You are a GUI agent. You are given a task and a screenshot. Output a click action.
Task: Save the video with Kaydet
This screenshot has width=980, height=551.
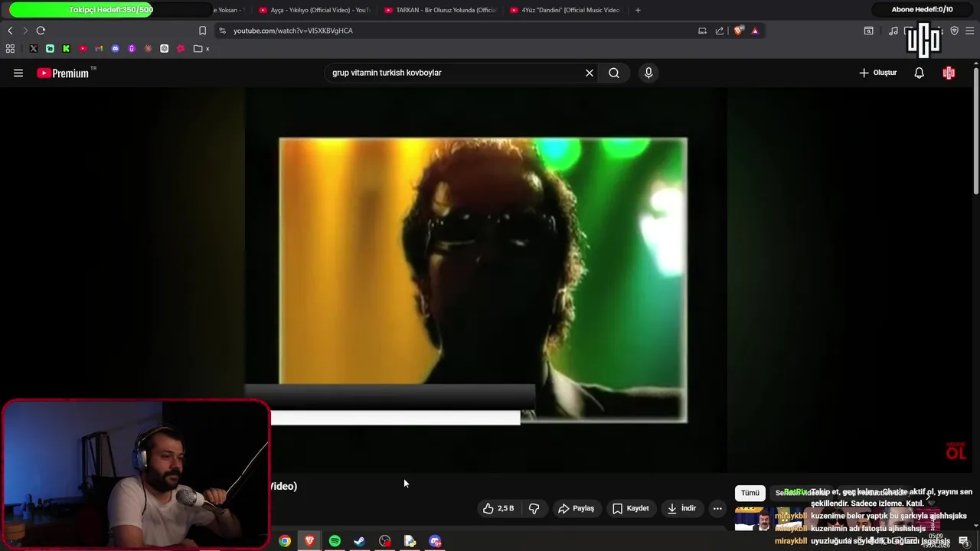tap(630, 508)
